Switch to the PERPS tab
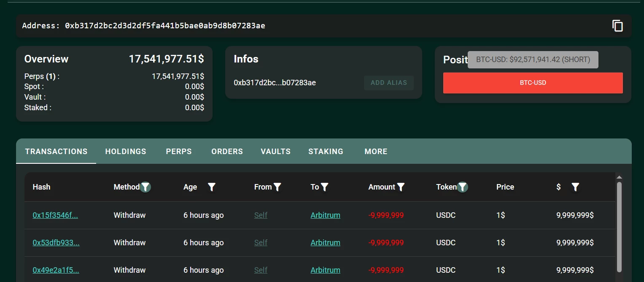Image resolution: width=644 pixels, height=282 pixels. 178,151
